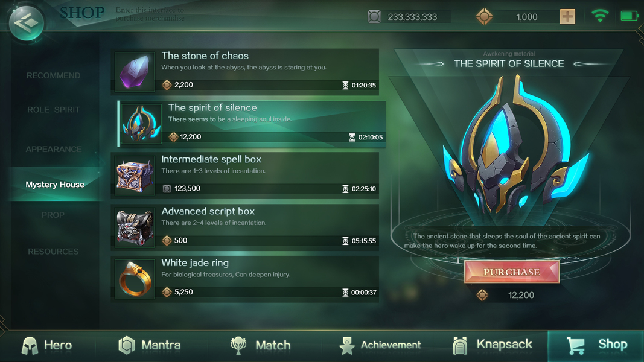Open the Knapsack backpack icon

point(460,346)
